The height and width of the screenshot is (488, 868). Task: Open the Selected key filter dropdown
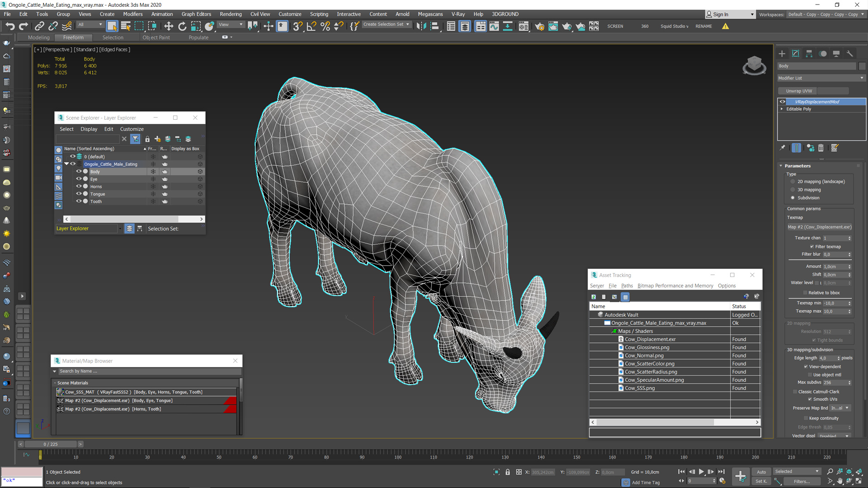[797, 472]
